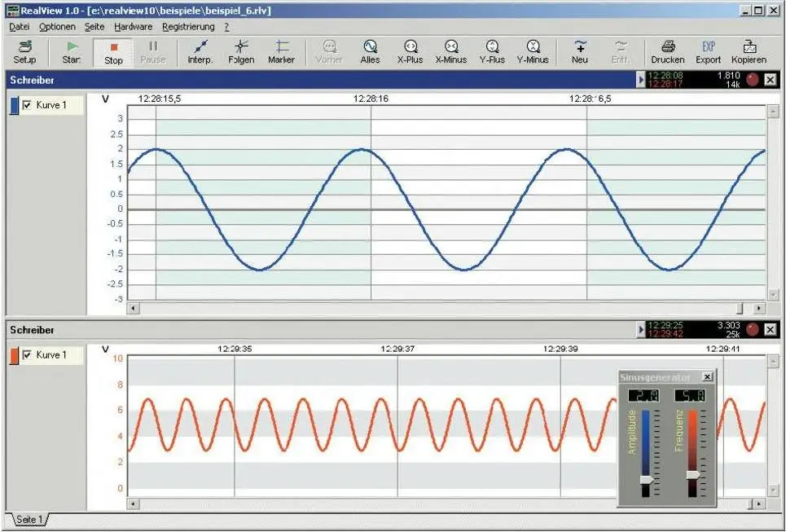Click the Sinusgenerator title text

pyautogui.click(x=655, y=377)
